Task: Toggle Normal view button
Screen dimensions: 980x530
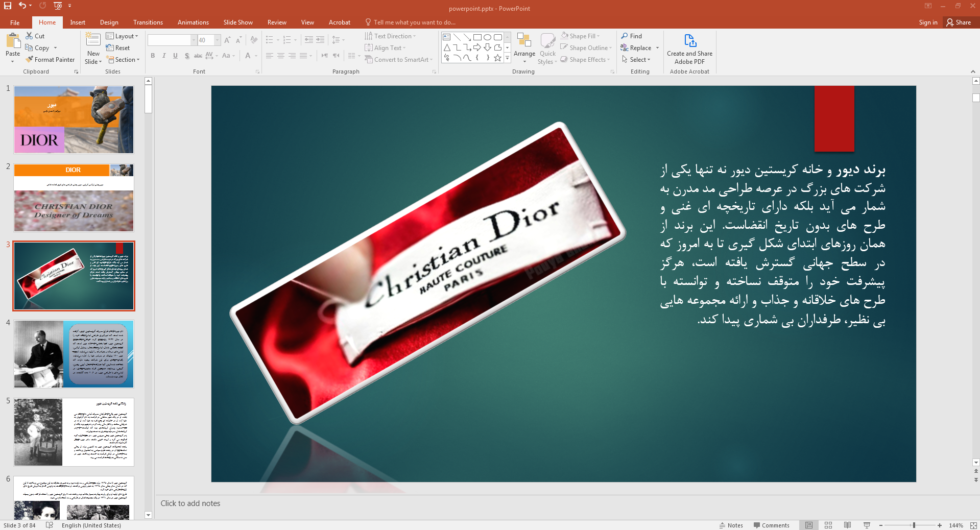Action: [809, 525]
